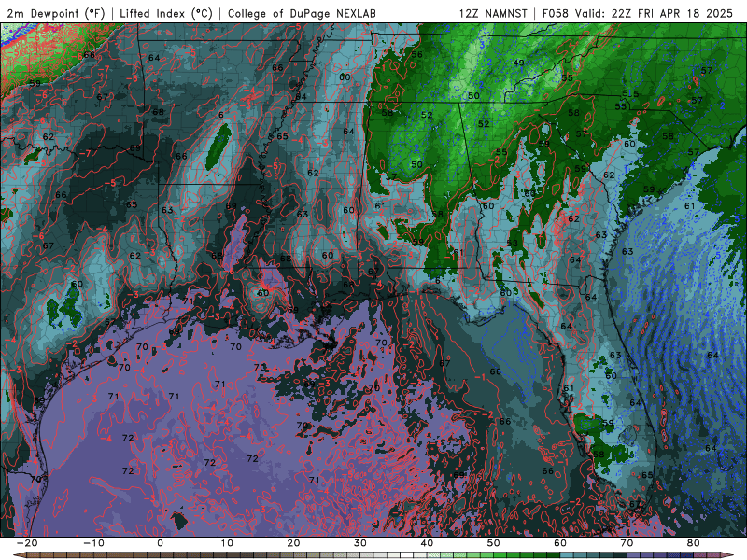The width and height of the screenshot is (747, 560).
Task: Click the 53 dewpoint value on the map
Action: (x=512, y=244)
